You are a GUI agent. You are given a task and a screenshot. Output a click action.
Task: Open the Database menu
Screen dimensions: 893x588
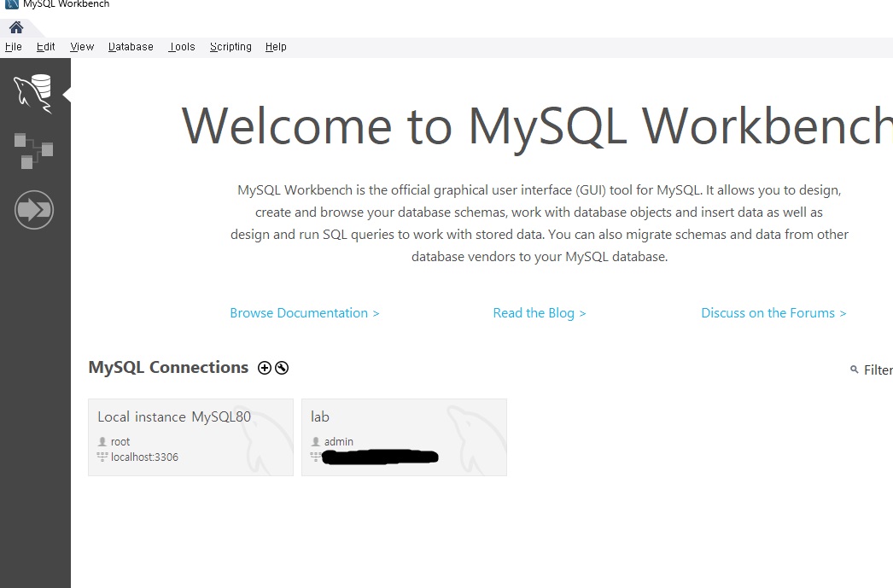131,47
